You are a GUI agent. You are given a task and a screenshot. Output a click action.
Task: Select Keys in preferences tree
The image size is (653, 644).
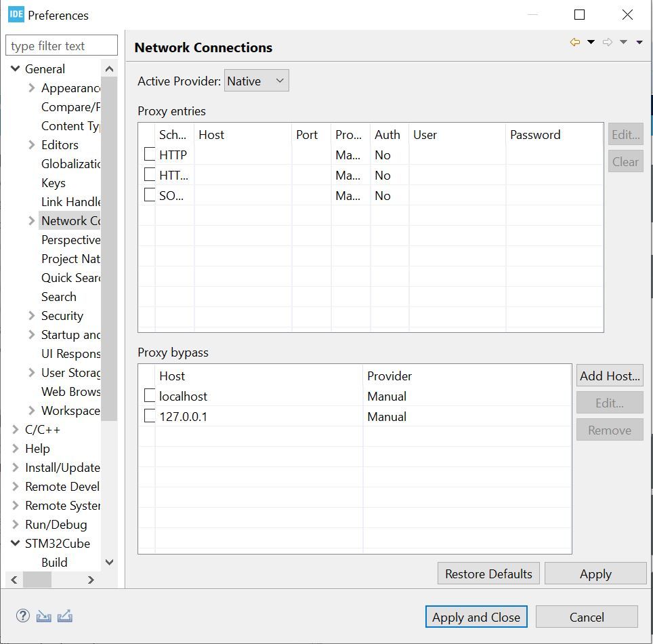[x=54, y=183]
